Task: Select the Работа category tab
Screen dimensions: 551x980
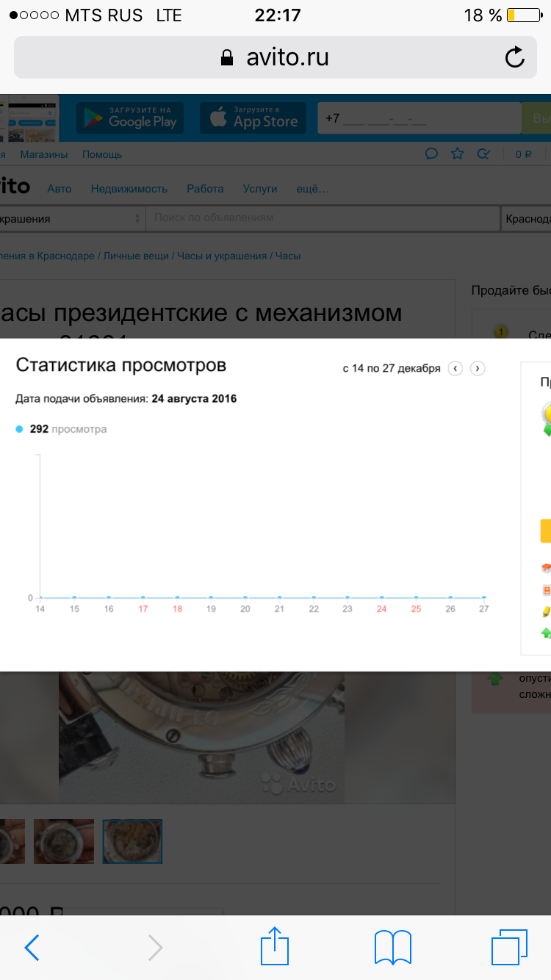Action: 205,189
